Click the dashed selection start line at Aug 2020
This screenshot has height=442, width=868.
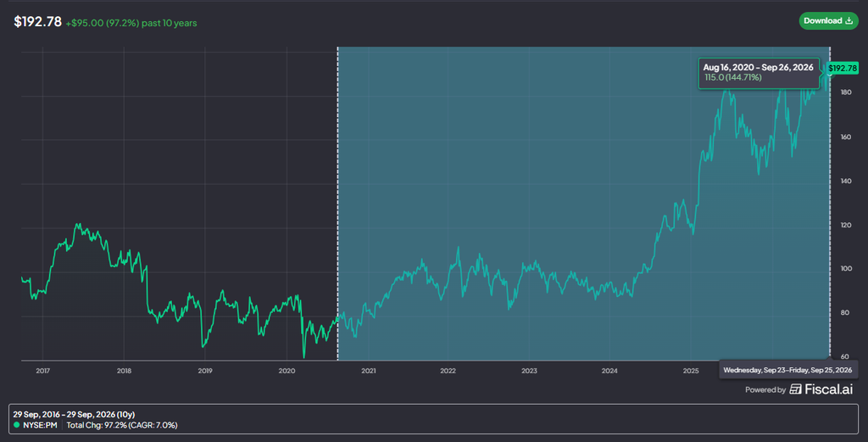point(337,204)
